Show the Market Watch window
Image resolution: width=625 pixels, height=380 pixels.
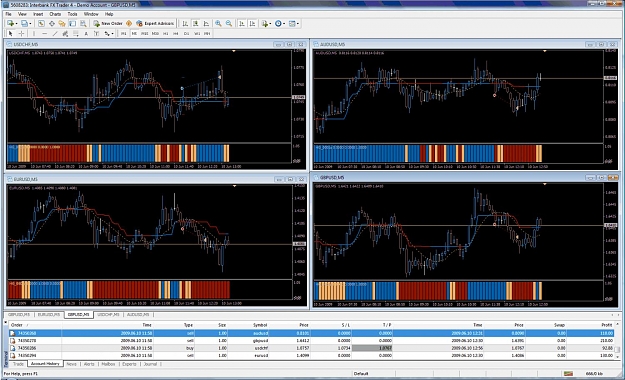(x=41, y=24)
